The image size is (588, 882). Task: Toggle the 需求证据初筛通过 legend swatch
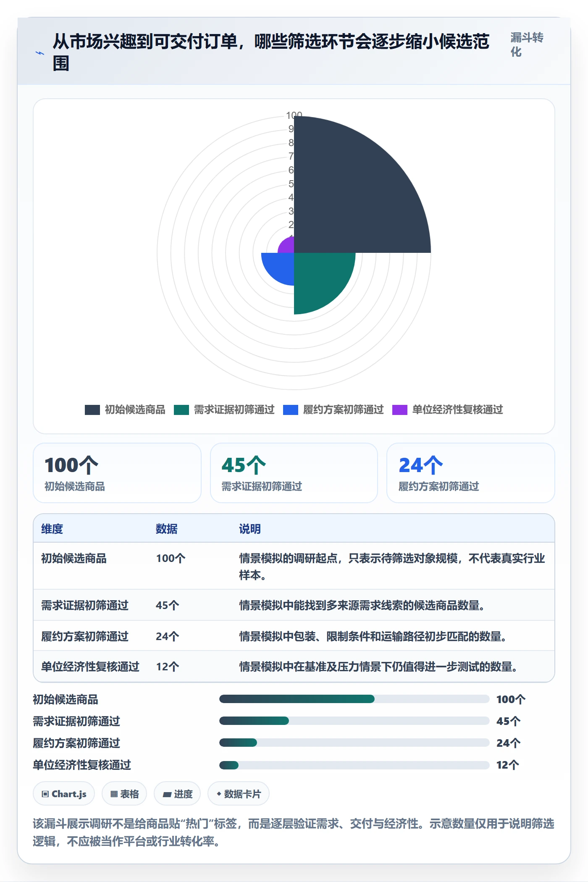click(x=181, y=409)
